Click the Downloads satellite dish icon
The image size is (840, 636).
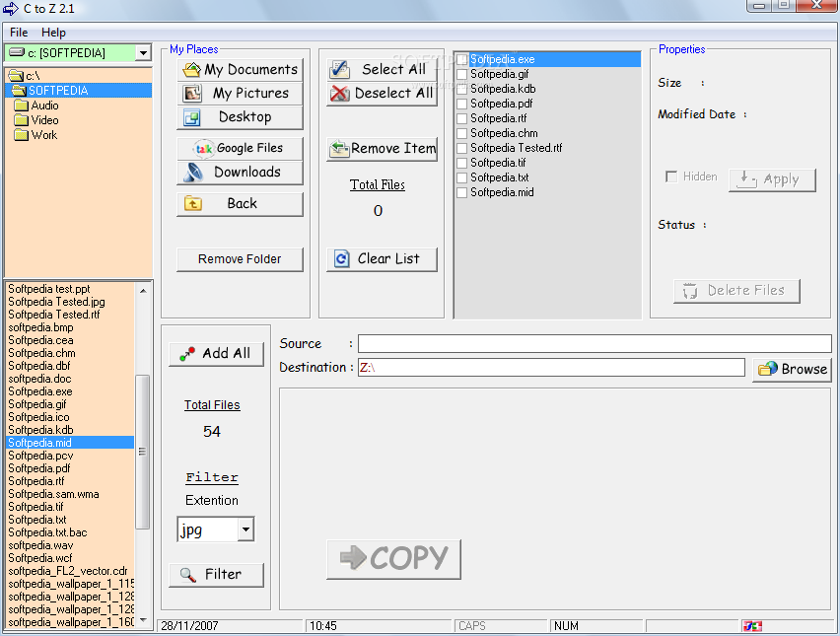193,172
